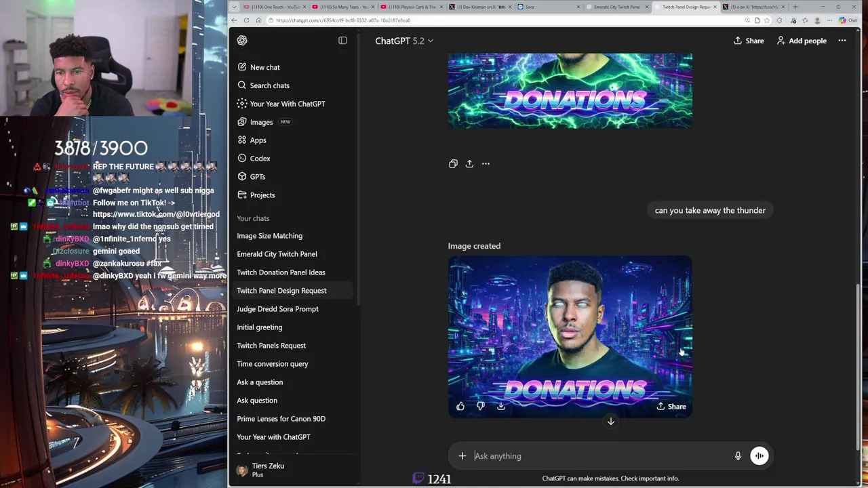Switch to Dov Kleiman on X tab

[479, 7]
